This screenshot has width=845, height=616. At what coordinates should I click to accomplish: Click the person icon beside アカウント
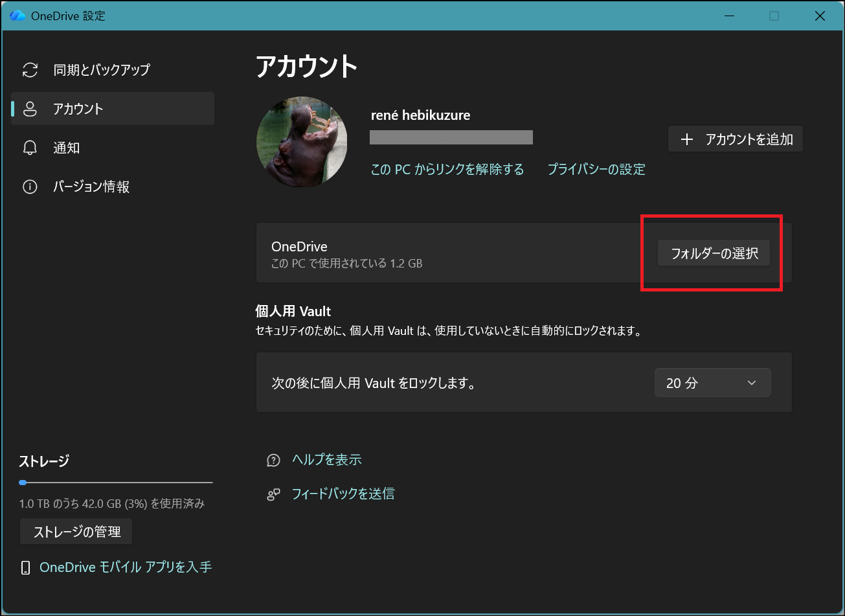tap(30, 109)
